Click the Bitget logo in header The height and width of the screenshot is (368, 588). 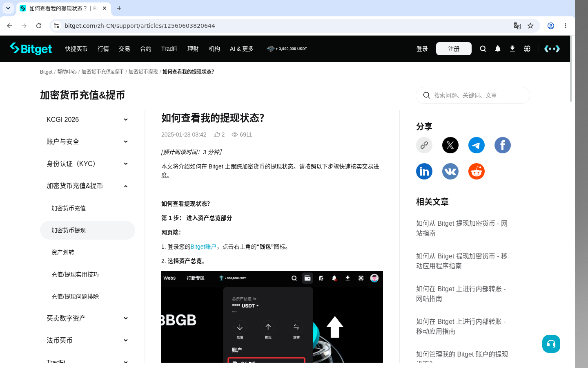31,49
